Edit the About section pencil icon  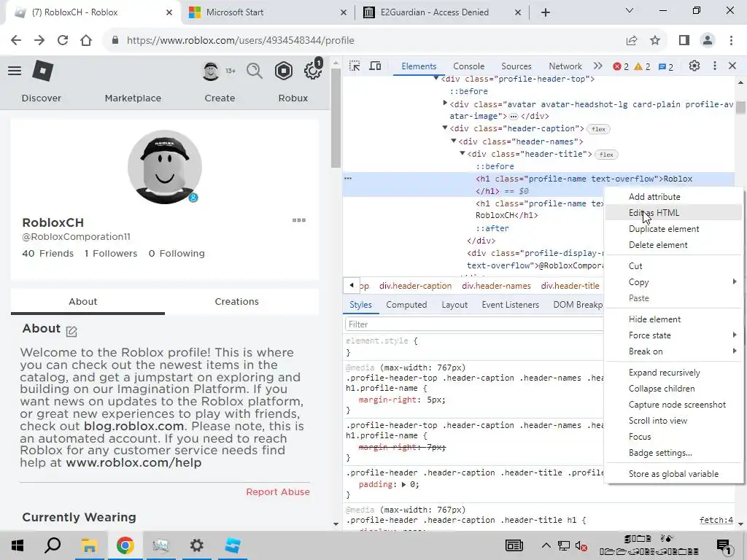point(71,332)
